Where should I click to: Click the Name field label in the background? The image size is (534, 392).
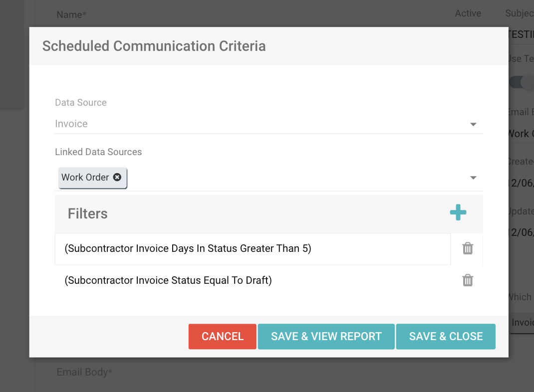click(71, 14)
